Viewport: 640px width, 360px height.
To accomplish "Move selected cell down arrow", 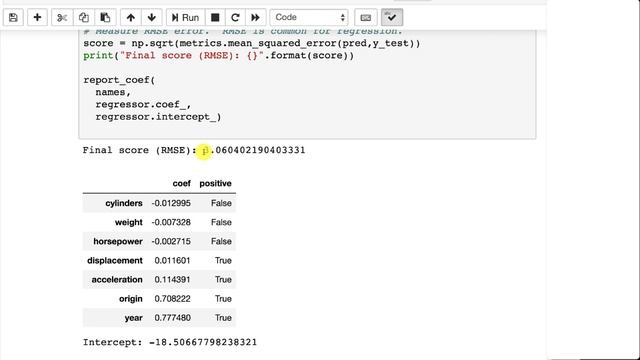I will pos(152,18).
